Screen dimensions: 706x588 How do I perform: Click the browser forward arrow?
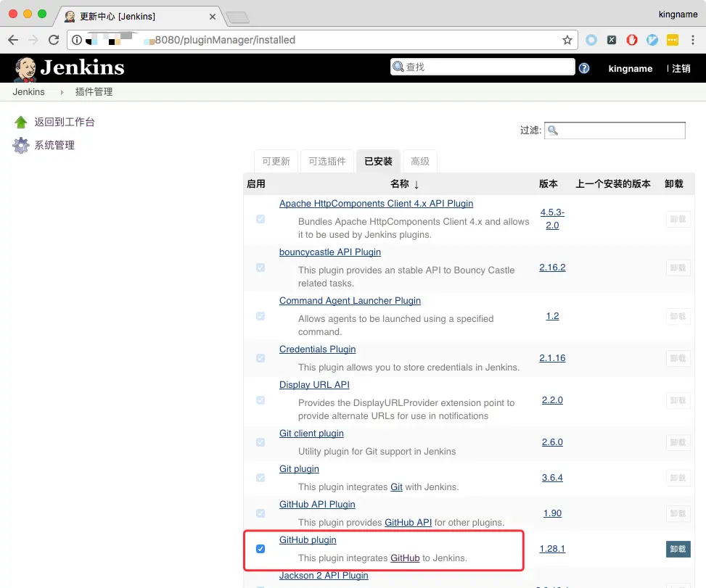[33, 40]
